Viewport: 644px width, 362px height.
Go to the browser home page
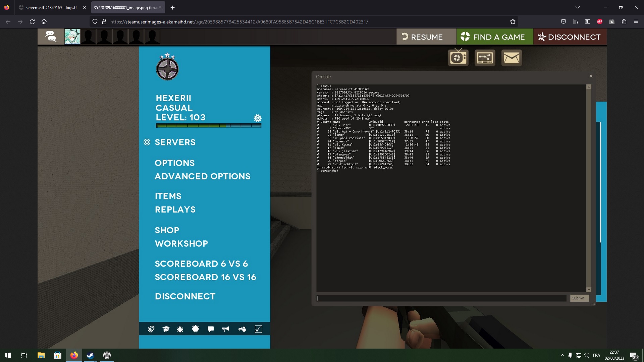click(x=44, y=22)
